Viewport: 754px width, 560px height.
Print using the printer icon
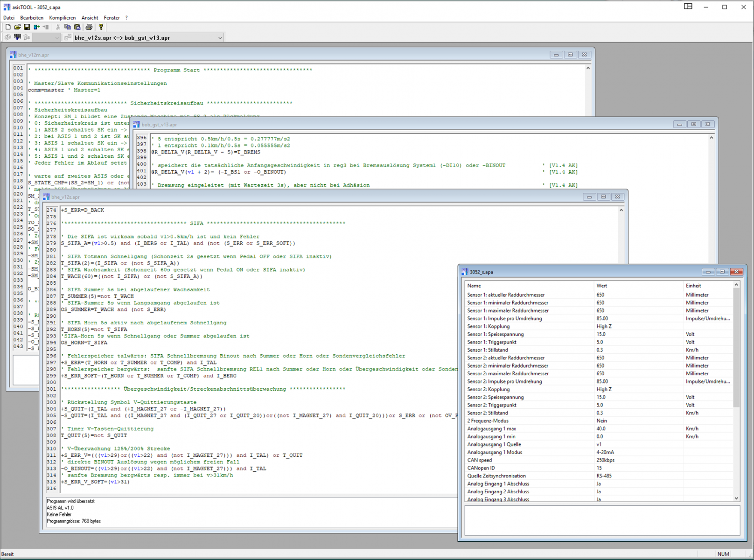[89, 27]
